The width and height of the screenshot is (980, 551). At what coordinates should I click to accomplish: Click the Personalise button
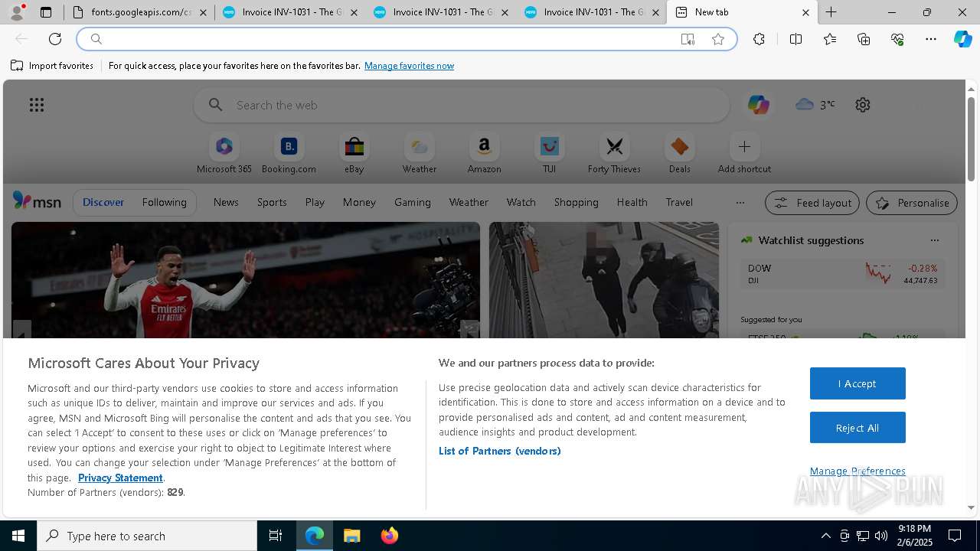(x=912, y=203)
